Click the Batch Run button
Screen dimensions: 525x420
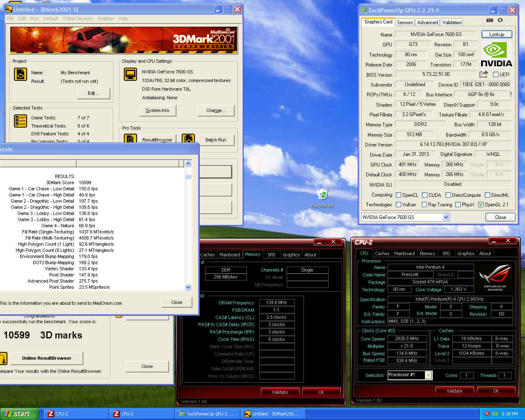coord(216,140)
